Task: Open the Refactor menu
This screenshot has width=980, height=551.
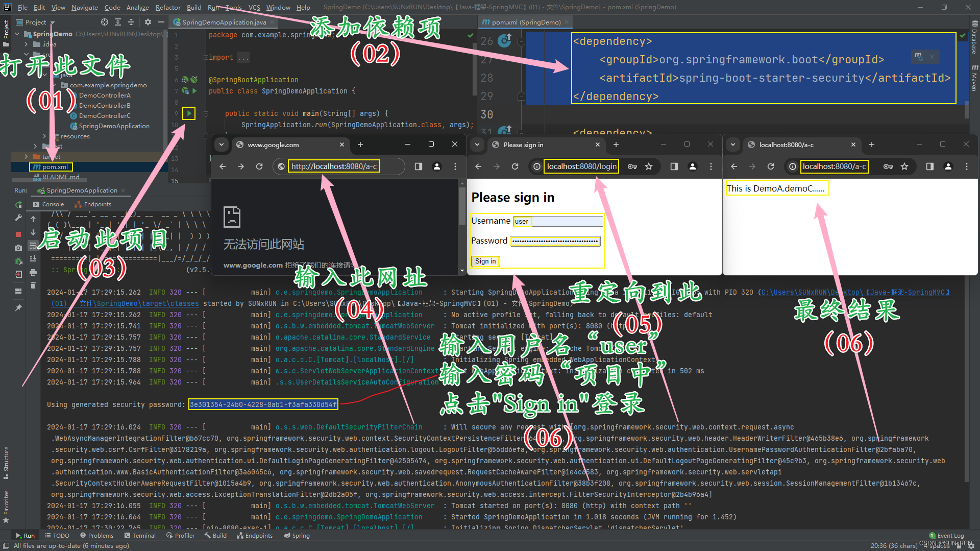Action: click(x=168, y=7)
